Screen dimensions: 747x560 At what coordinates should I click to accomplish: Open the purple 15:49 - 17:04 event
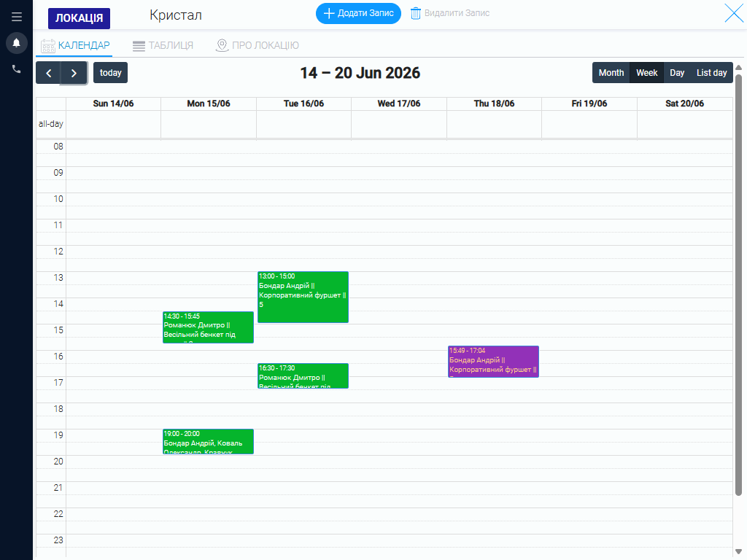pos(494,362)
